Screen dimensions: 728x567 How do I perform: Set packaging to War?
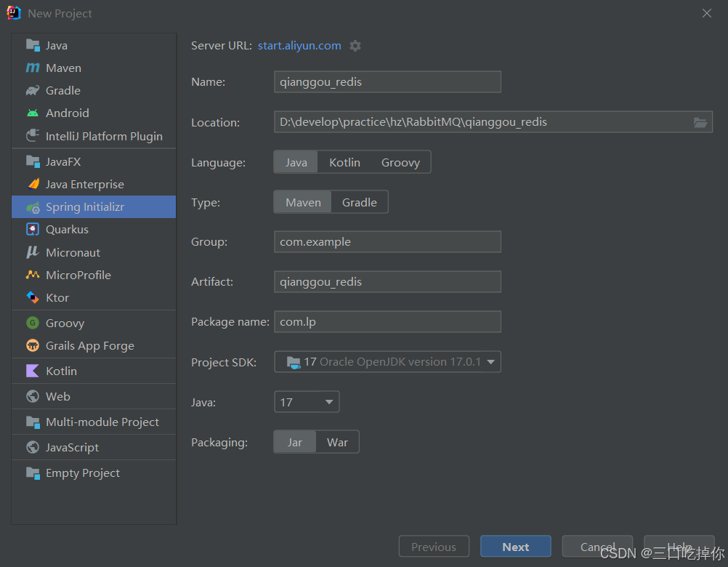(337, 442)
